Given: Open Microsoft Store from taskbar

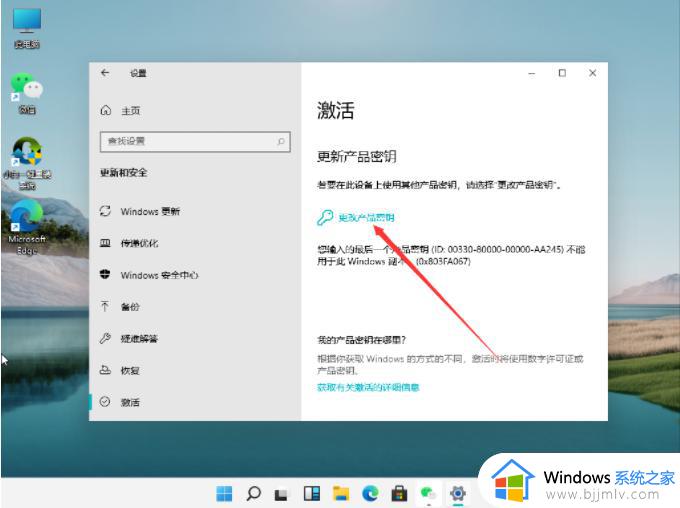Looking at the screenshot, I should (399, 493).
